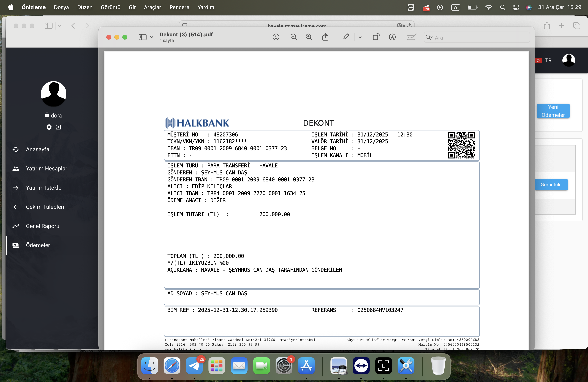
Task: Open the Git menu
Action: click(132, 7)
